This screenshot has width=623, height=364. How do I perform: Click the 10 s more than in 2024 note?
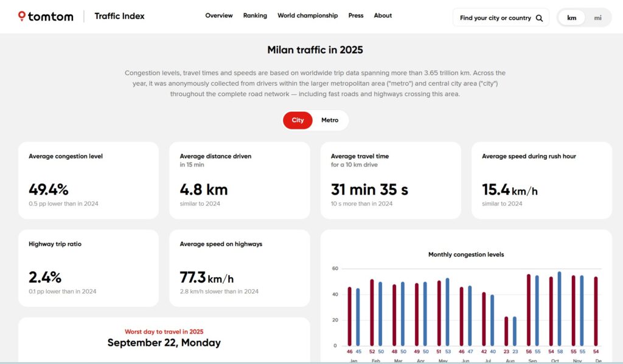point(361,204)
